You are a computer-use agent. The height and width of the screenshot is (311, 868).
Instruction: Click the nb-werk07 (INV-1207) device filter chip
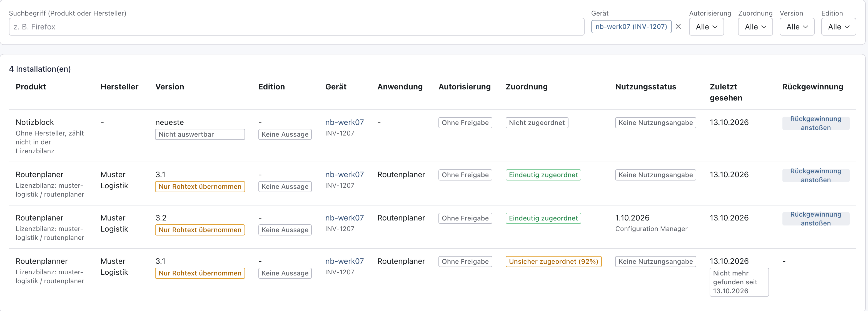[x=631, y=27]
